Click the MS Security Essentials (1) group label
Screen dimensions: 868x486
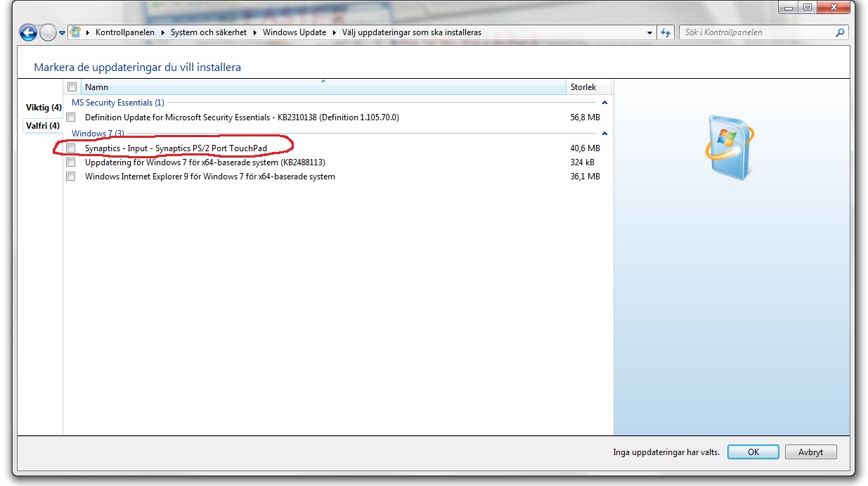click(x=118, y=103)
